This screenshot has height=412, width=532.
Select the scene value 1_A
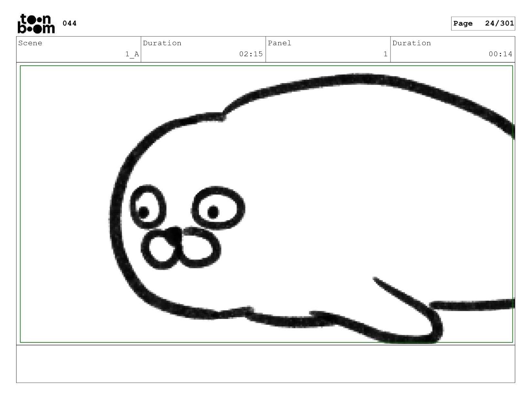tap(132, 54)
